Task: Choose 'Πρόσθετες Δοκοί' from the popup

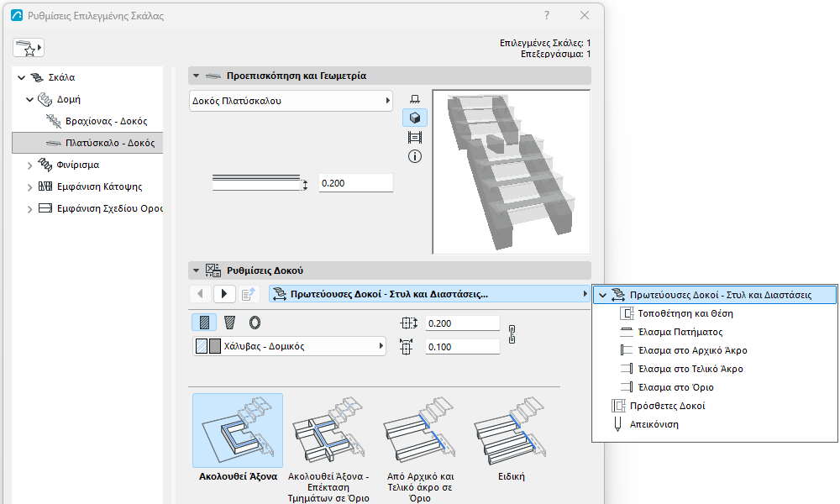Action: point(668,406)
